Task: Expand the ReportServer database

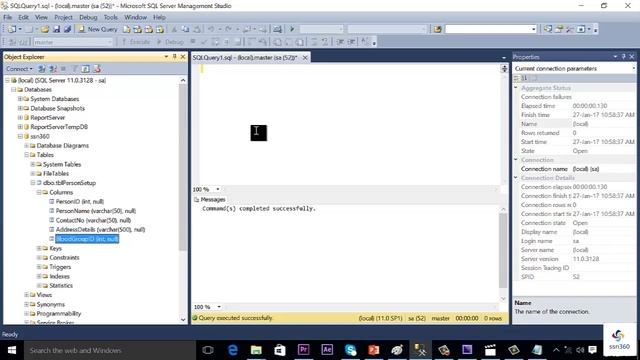Action: [x=20, y=118]
